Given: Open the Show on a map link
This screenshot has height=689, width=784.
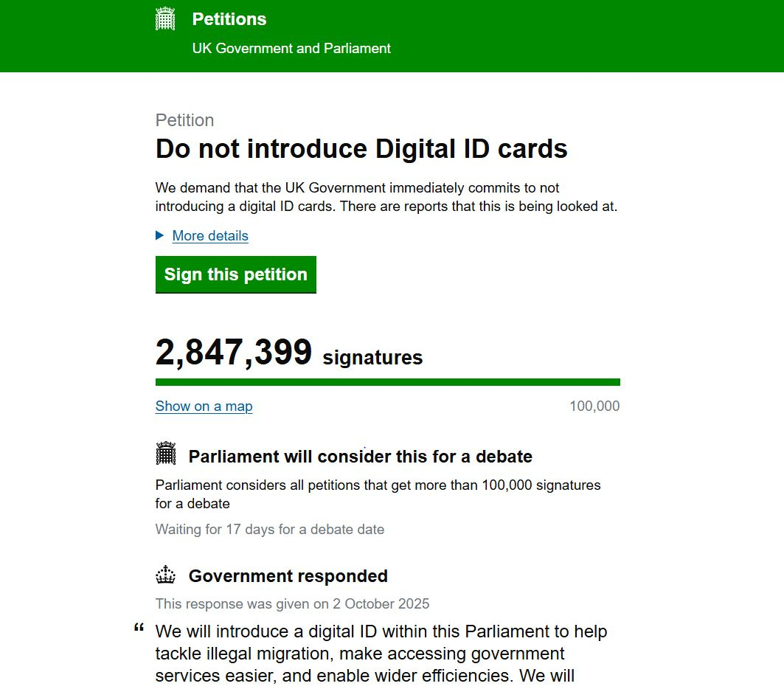Looking at the screenshot, I should click(x=204, y=406).
